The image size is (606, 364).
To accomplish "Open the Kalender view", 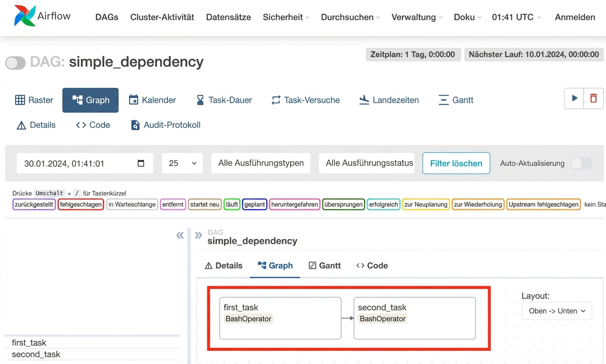I will (152, 100).
